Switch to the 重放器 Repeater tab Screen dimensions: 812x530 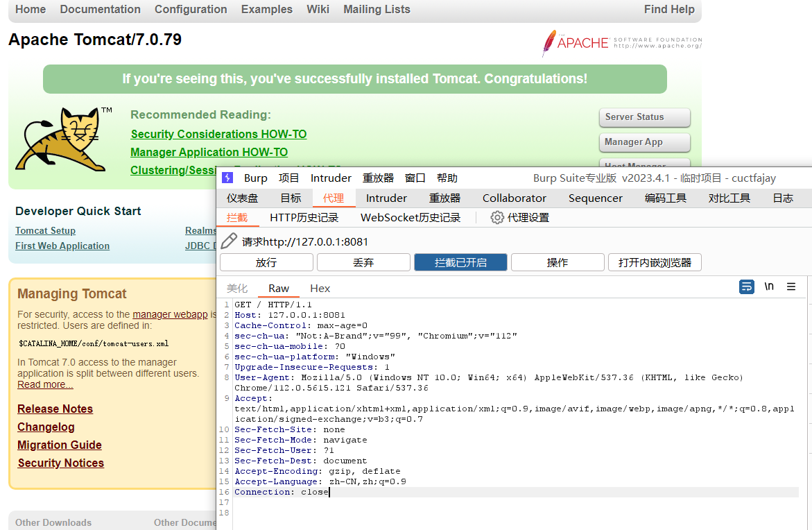coord(444,198)
